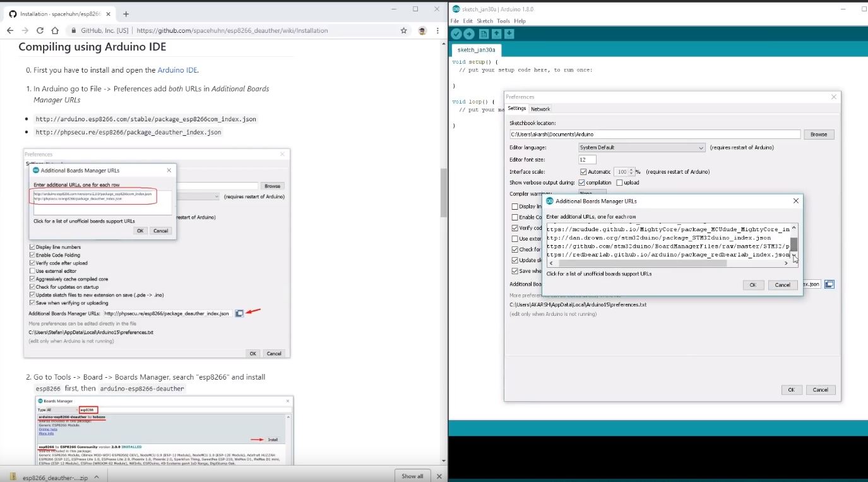The image size is (868, 482).
Task: Click OK in Additional Boards Manager URLs dialog
Action: click(x=752, y=285)
